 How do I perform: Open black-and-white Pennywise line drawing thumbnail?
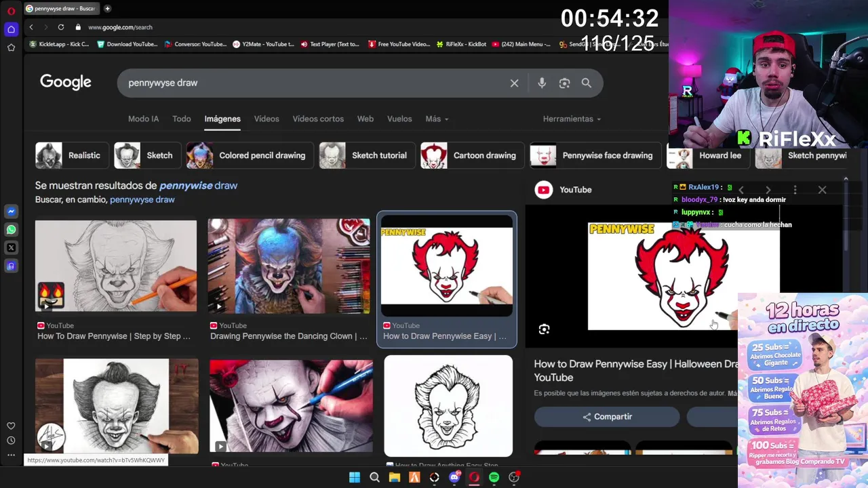click(448, 406)
